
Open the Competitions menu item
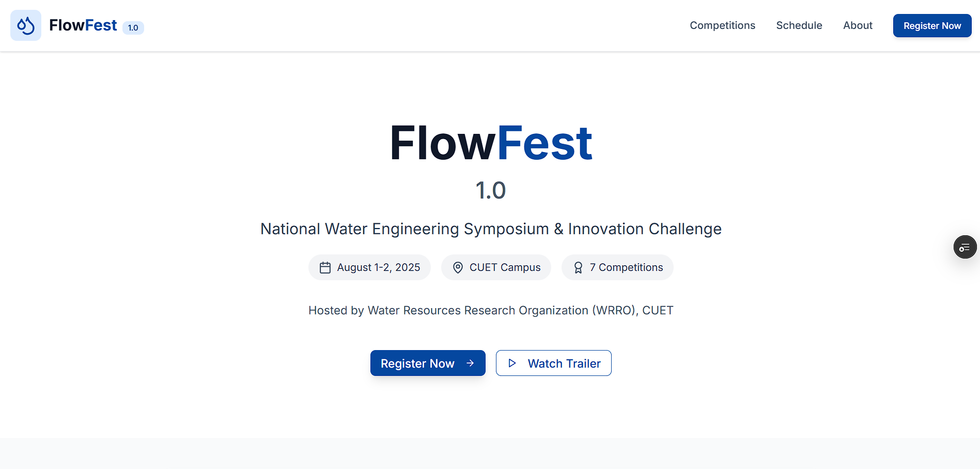tap(722, 25)
